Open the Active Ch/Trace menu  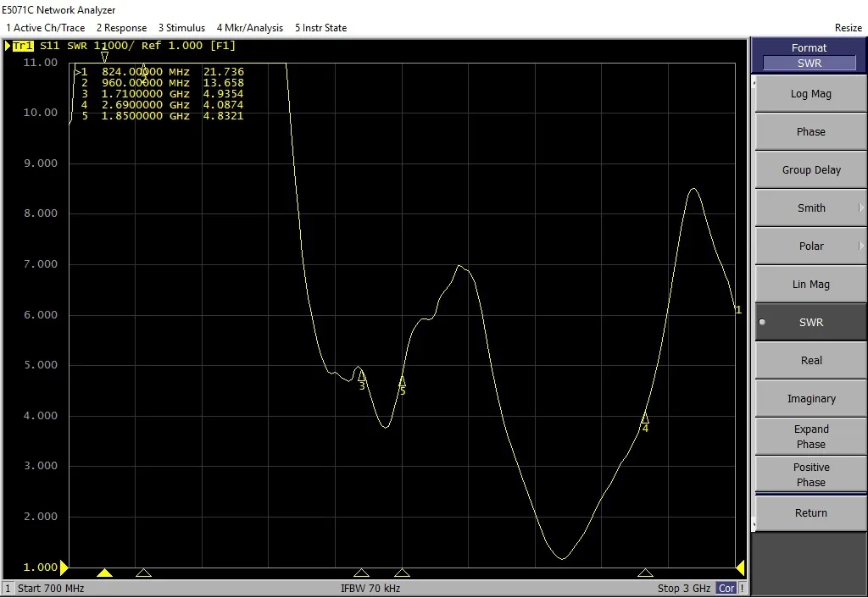(46, 28)
